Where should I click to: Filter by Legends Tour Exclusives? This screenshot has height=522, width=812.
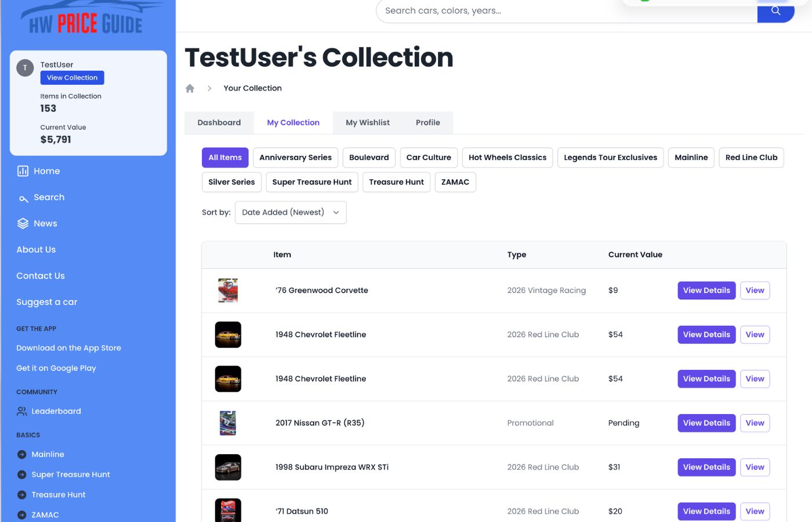[611, 158]
